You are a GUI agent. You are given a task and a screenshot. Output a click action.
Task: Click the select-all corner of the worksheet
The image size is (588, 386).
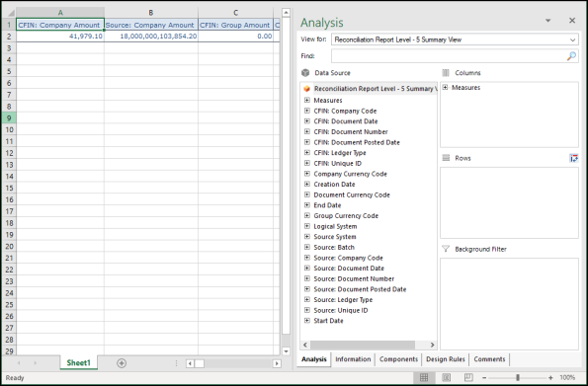point(9,13)
